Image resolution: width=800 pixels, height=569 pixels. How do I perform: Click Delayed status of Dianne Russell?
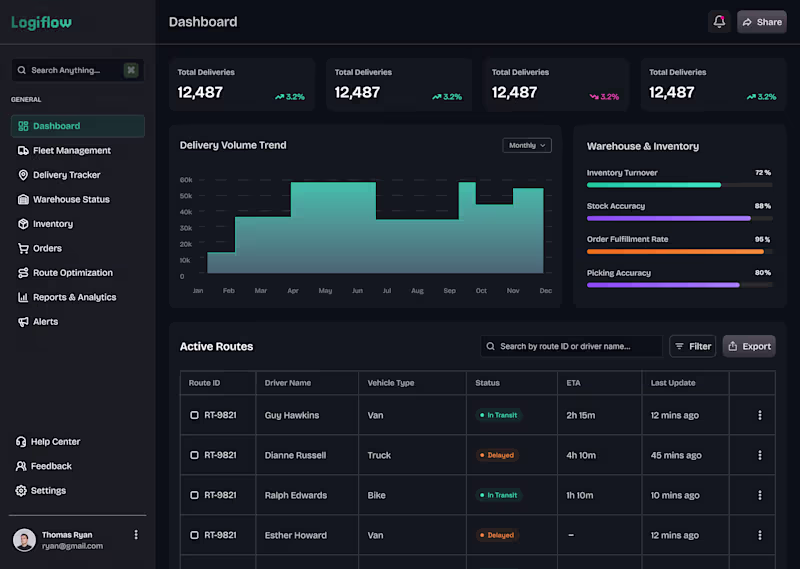pyautogui.click(x=497, y=455)
